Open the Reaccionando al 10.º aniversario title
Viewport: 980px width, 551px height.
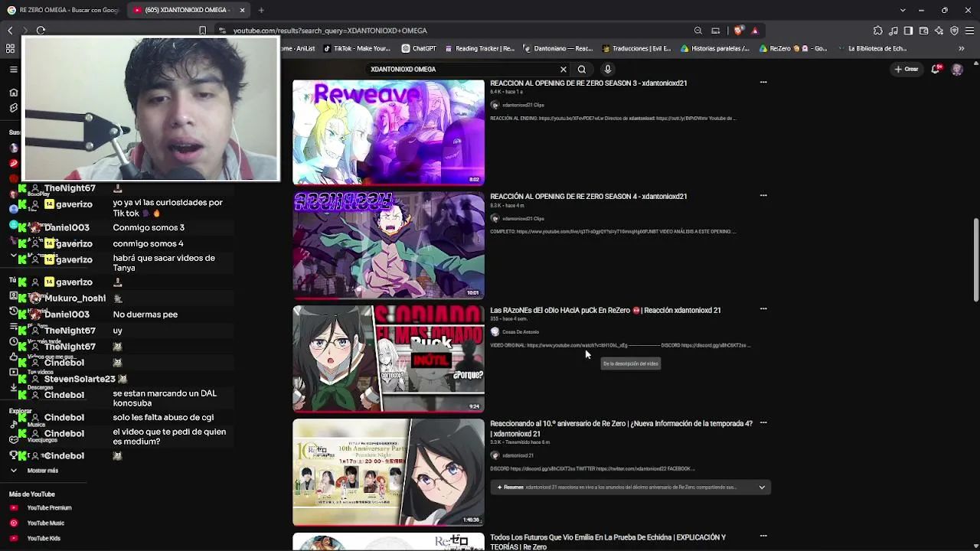(621, 429)
